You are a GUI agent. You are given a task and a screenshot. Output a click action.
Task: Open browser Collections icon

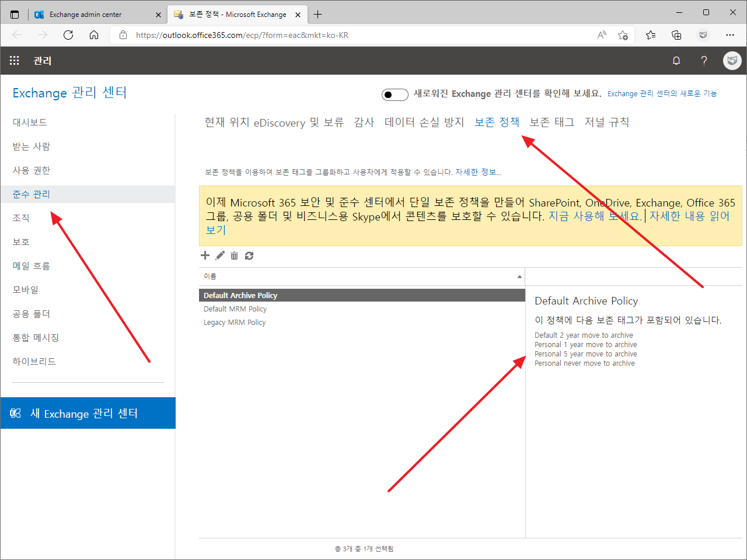[x=676, y=35]
